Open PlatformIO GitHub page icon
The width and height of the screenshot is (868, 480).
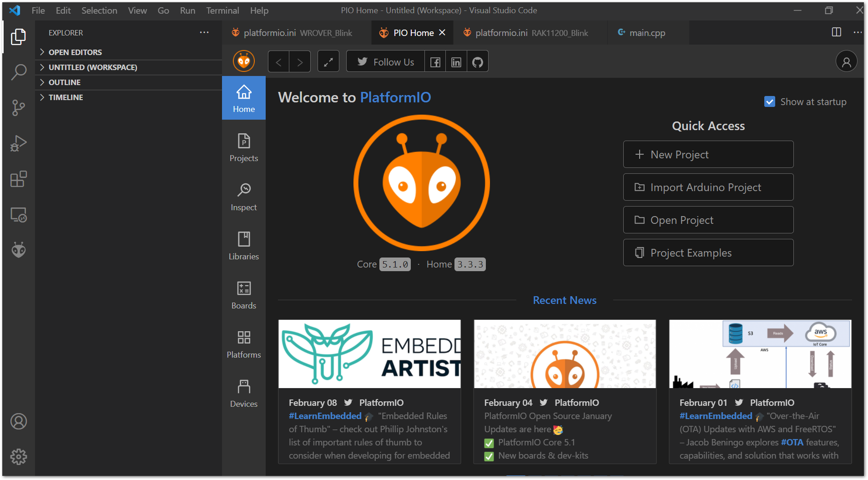click(x=477, y=62)
